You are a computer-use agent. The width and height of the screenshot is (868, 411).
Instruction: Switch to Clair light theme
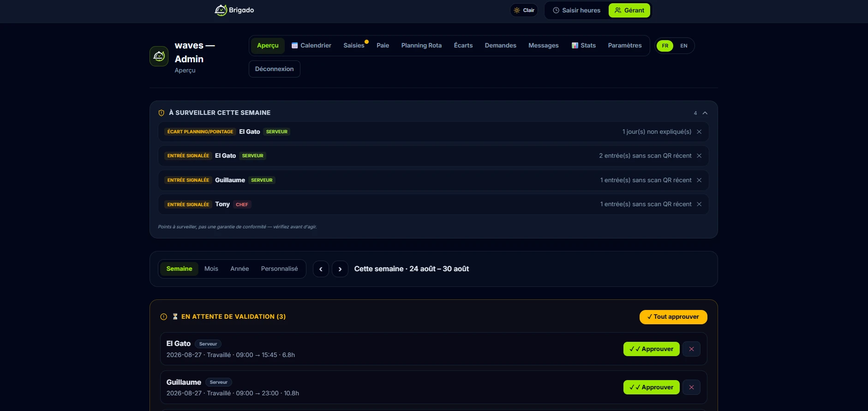coord(524,10)
